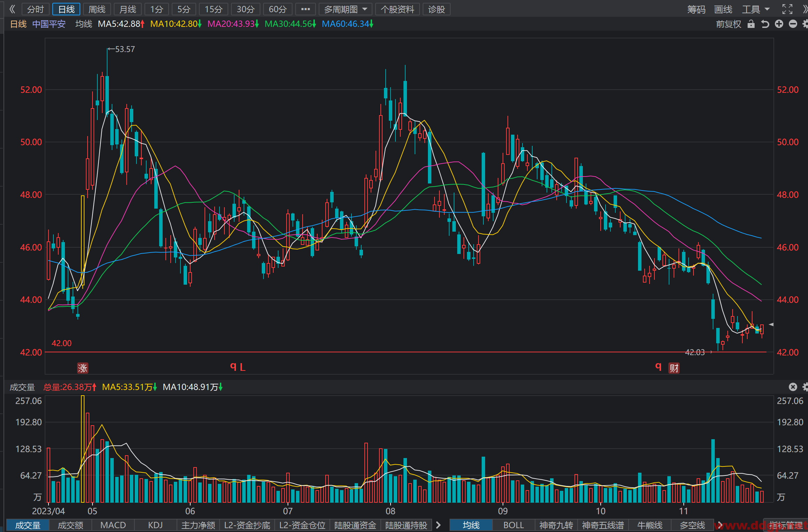Click the MA10:42.80 legend value
The image size is (808, 532).
pyautogui.click(x=176, y=24)
